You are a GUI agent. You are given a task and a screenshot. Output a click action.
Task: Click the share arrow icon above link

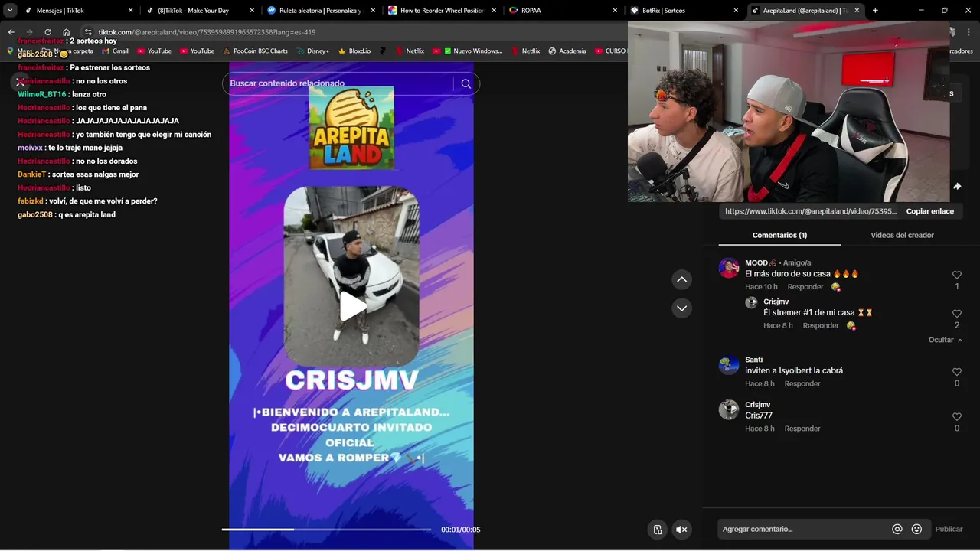pyautogui.click(x=957, y=186)
